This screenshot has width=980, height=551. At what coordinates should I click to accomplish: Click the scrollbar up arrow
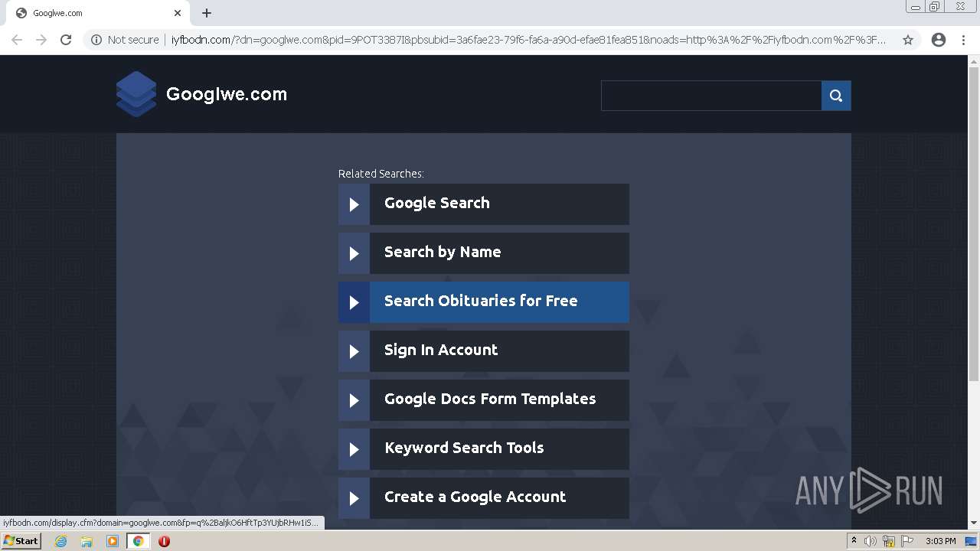[x=974, y=60]
